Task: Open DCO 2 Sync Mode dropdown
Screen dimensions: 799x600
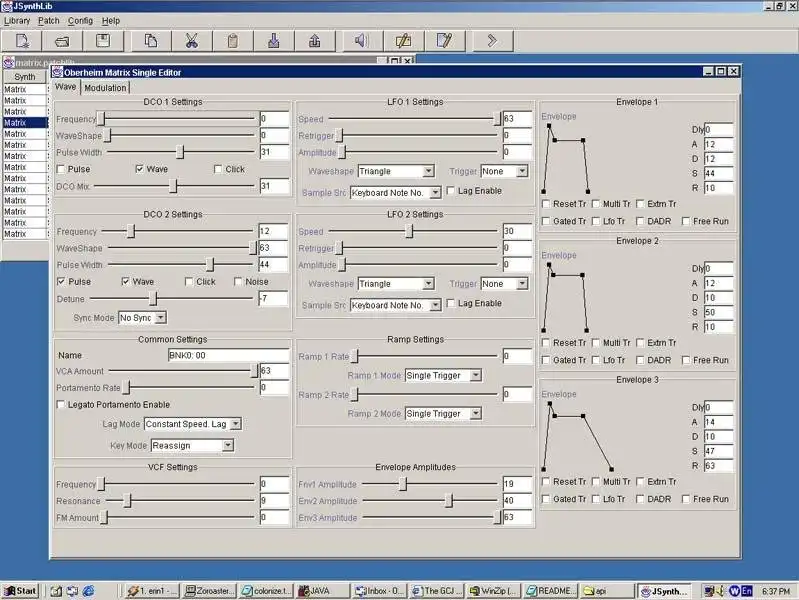Action: click(142, 318)
